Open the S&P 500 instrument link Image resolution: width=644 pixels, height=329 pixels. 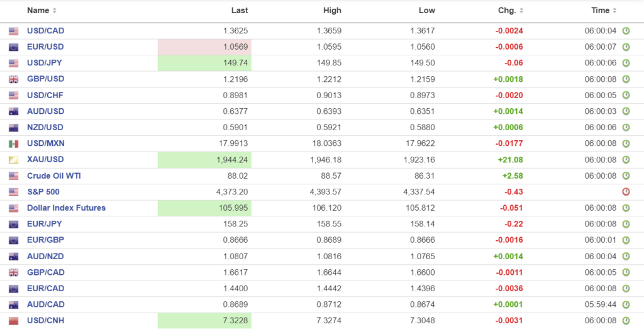pos(43,192)
